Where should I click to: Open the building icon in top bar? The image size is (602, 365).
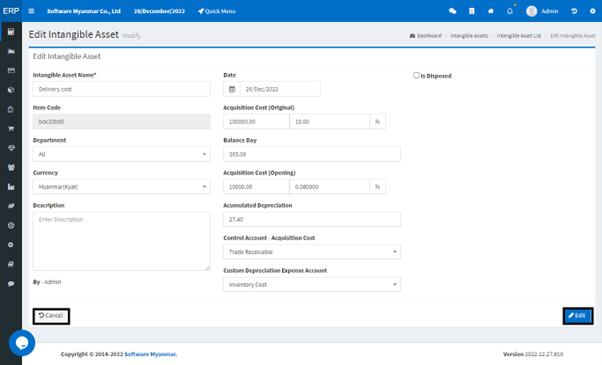coord(471,11)
